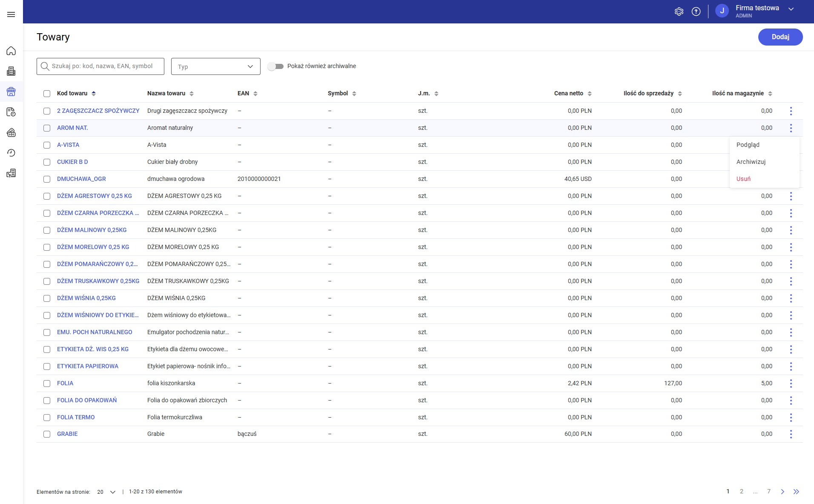Viewport: 814px width, 504px height.
Task: Open the hamburger navigation menu
Action: pyautogui.click(x=11, y=14)
